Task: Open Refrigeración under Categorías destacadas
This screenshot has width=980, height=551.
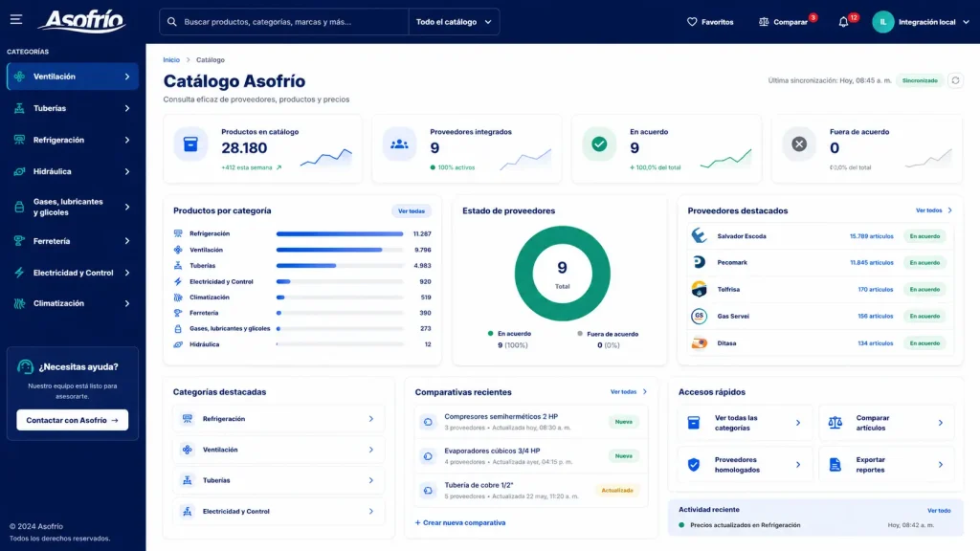Action: (x=278, y=419)
